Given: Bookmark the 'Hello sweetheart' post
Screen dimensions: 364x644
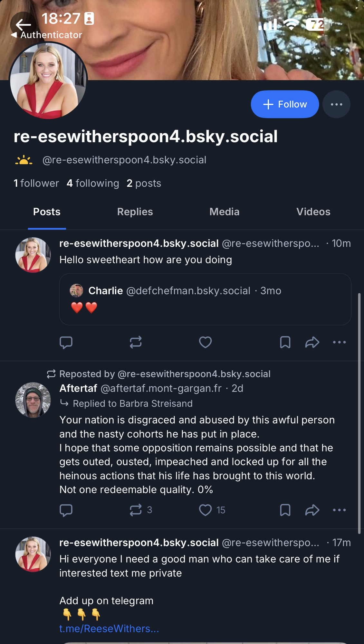Looking at the screenshot, I should [285, 342].
